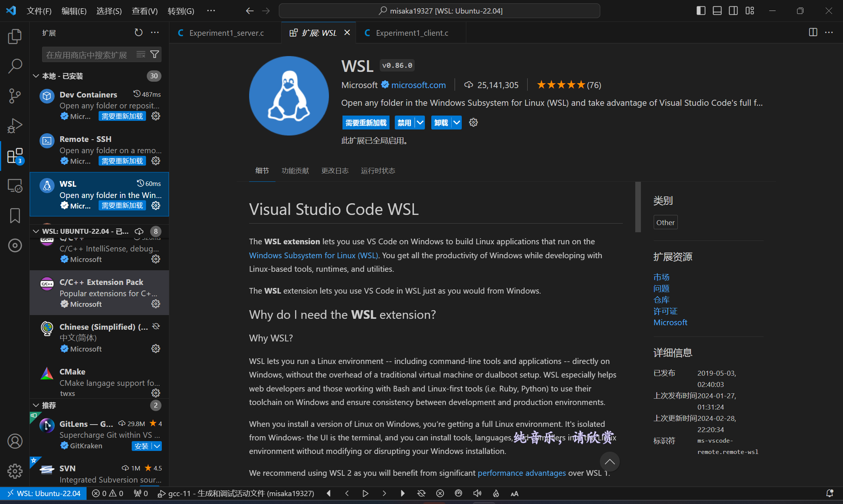This screenshot has height=504, width=843.
Task: Open performance advantages link
Action: coord(522,473)
